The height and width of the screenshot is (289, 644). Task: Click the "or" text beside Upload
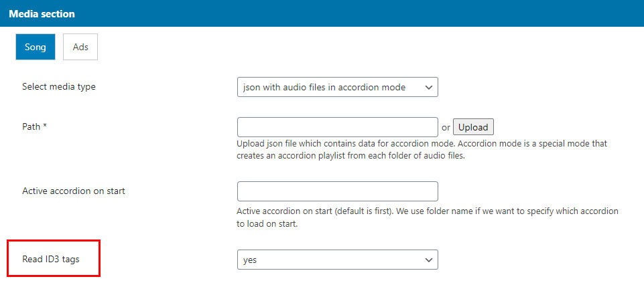pyautogui.click(x=446, y=127)
